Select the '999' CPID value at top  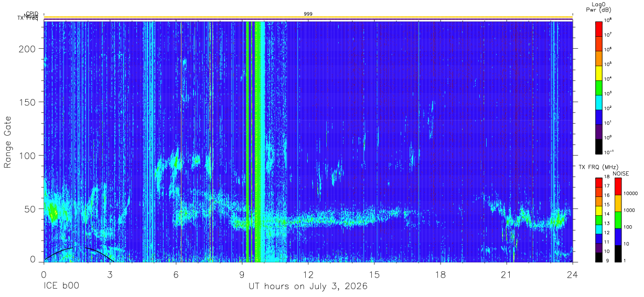[308, 14]
